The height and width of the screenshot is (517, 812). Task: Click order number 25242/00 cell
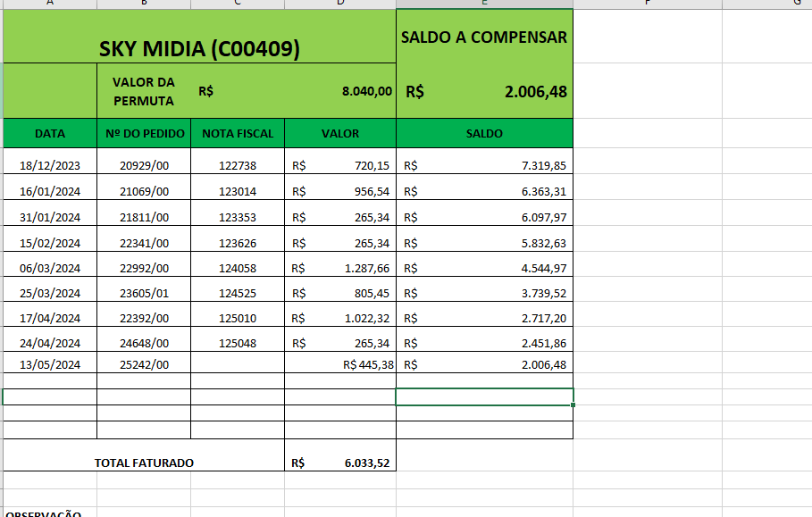click(144, 364)
